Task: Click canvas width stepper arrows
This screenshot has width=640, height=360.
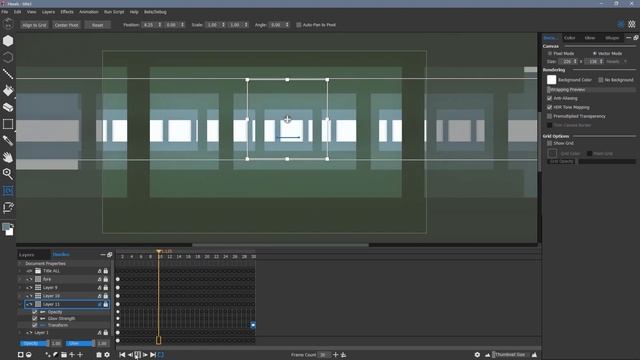Action: 575,62
